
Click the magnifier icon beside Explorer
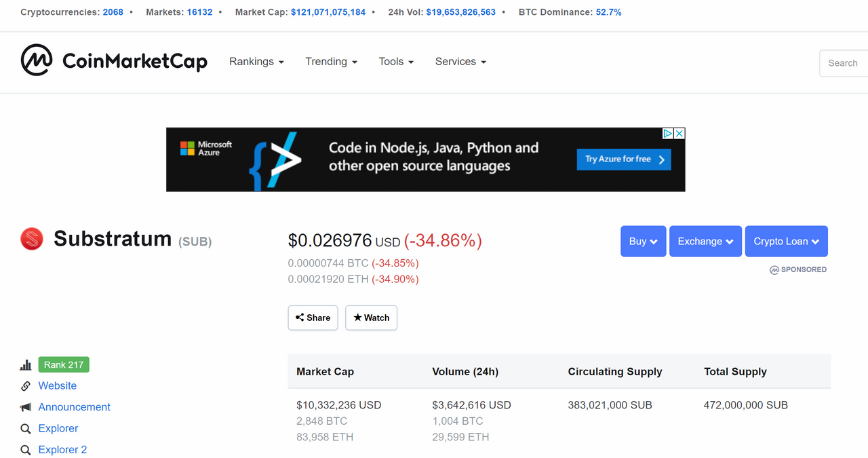coord(26,429)
